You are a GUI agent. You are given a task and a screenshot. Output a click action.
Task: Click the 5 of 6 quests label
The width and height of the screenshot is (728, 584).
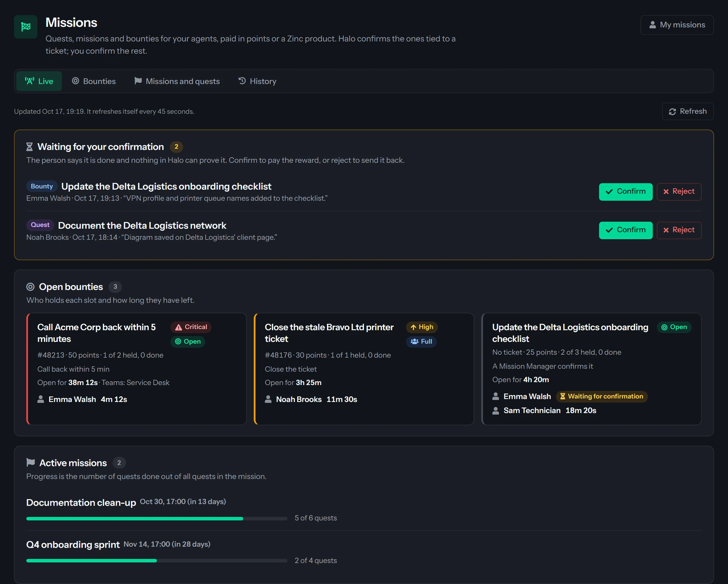316,518
